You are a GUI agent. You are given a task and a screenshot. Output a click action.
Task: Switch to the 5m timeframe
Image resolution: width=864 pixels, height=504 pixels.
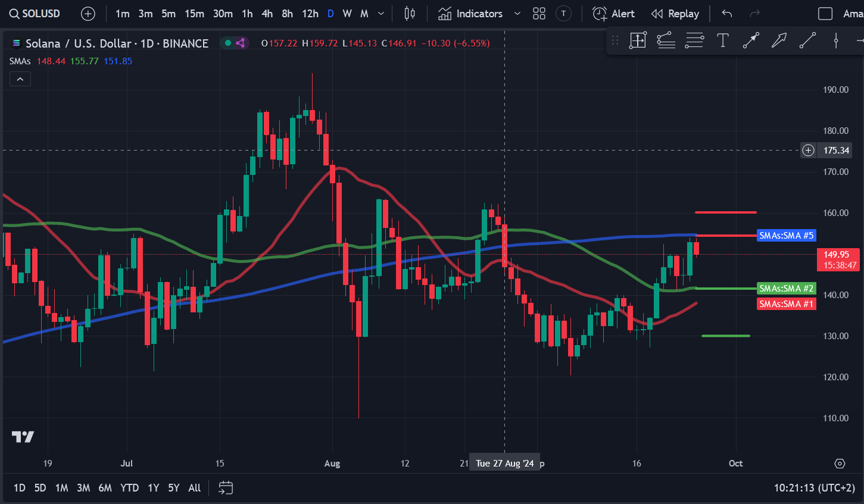(x=169, y=14)
